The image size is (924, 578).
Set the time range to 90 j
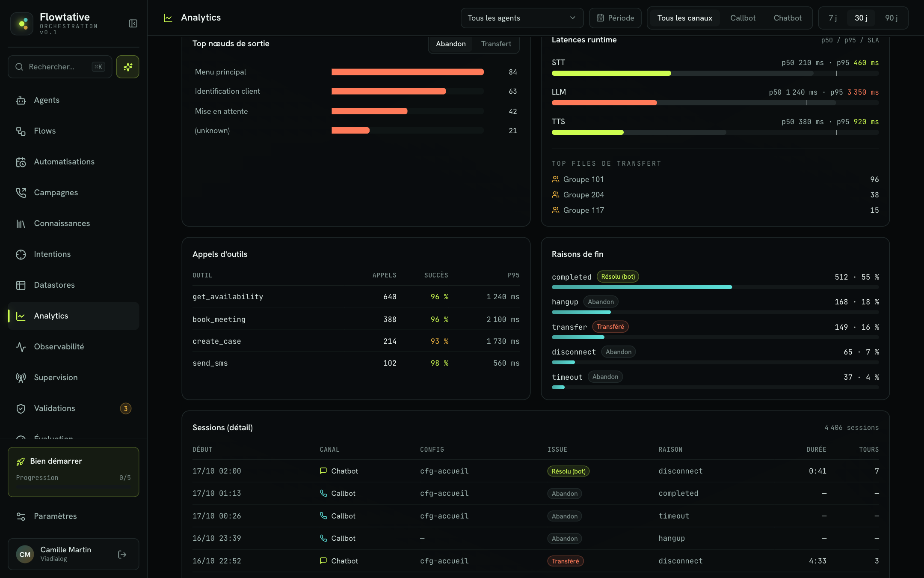(x=891, y=18)
